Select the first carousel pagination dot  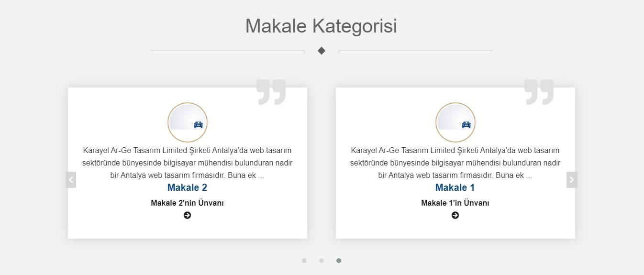pos(304,261)
